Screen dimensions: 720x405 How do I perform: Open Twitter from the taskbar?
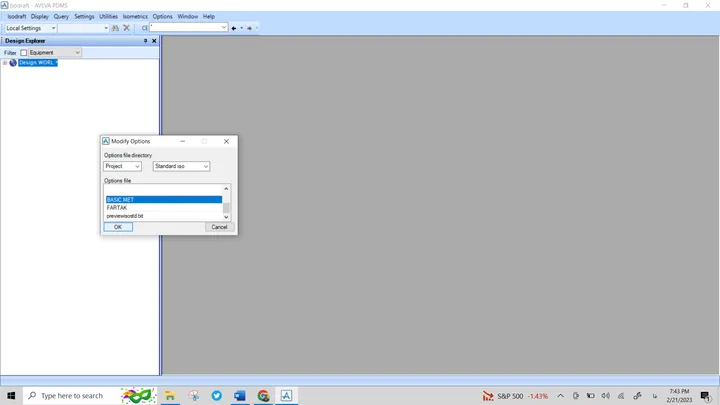tap(217, 395)
